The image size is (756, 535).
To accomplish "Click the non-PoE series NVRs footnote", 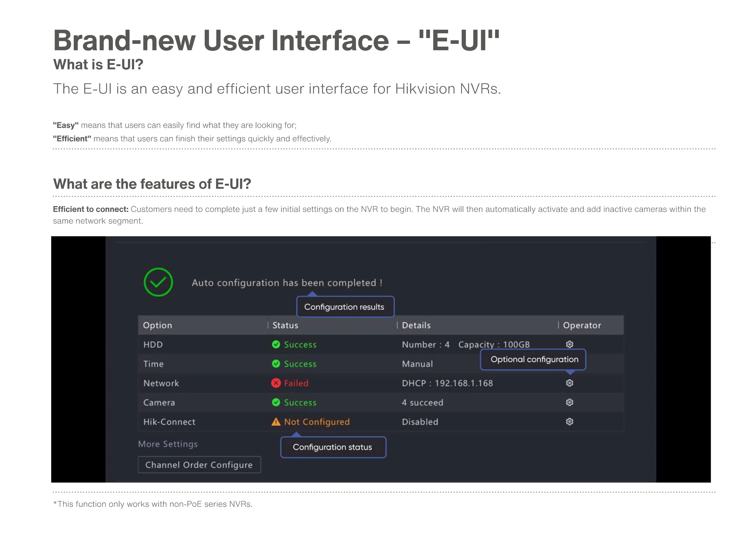I will [x=153, y=504].
